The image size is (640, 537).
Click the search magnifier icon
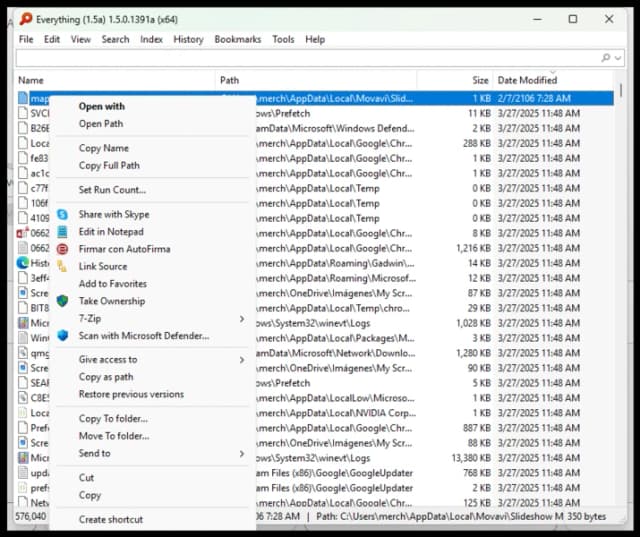click(606, 58)
